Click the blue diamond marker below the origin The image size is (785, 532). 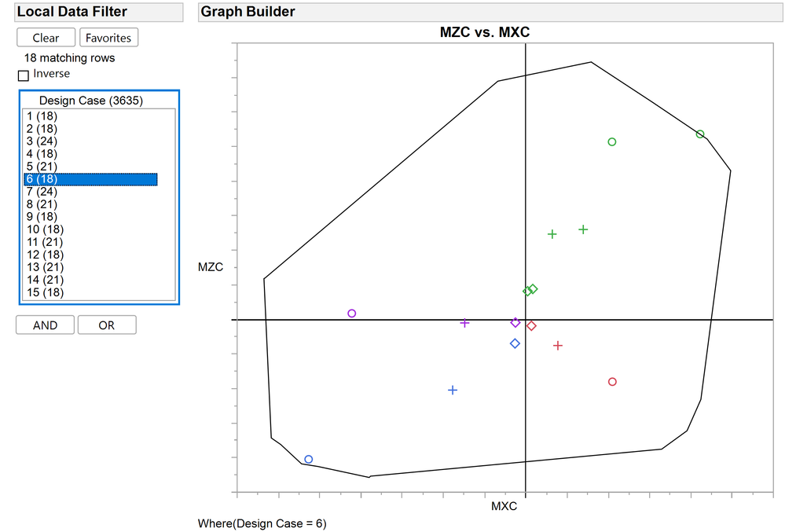click(x=515, y=343)
